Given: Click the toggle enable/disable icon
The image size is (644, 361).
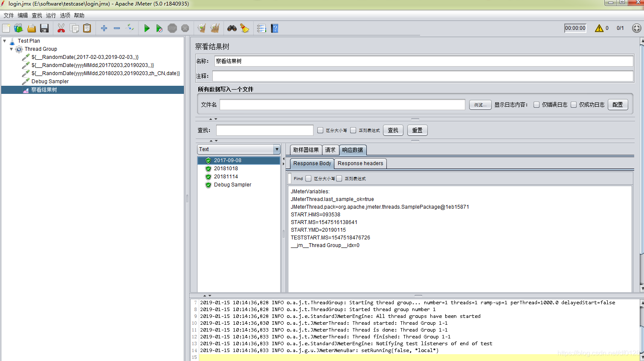Looking at the screenshot, I should click(130, 28).
